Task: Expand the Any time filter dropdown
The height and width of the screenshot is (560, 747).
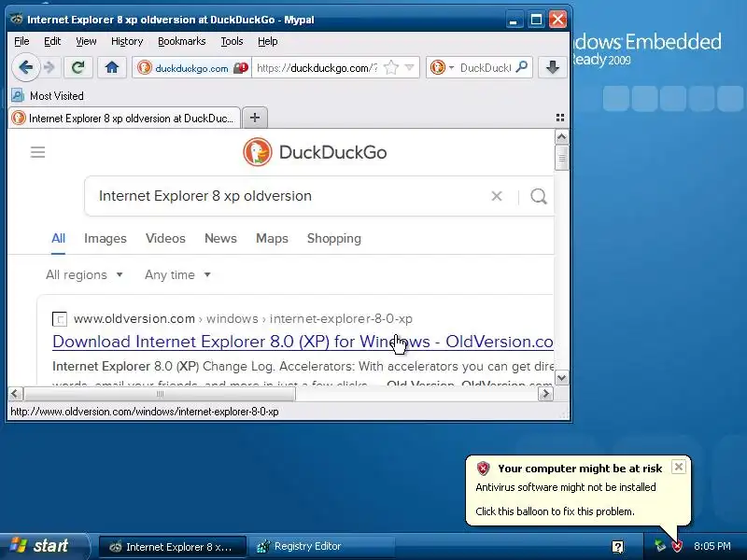Action: click(177, 274)
